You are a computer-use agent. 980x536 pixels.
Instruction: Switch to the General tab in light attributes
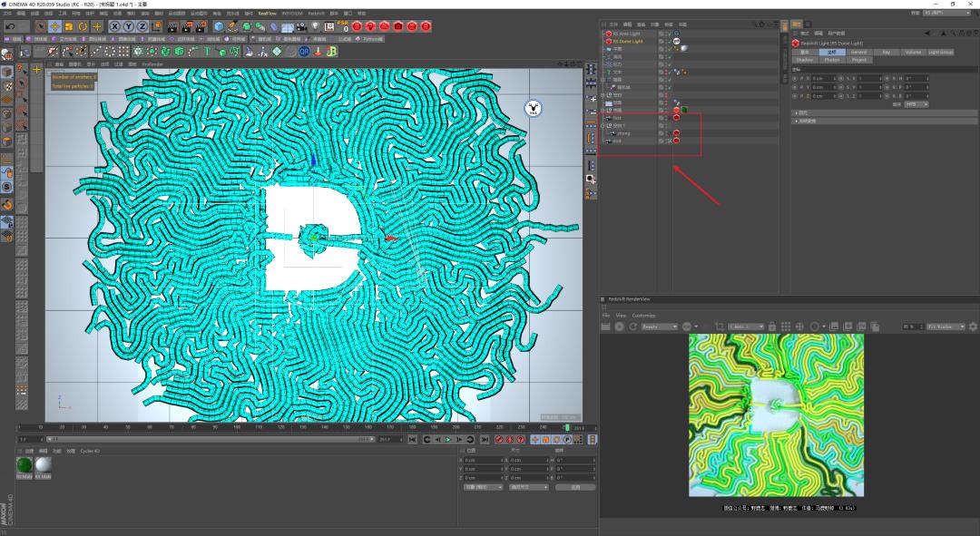[x=859, y=52]
